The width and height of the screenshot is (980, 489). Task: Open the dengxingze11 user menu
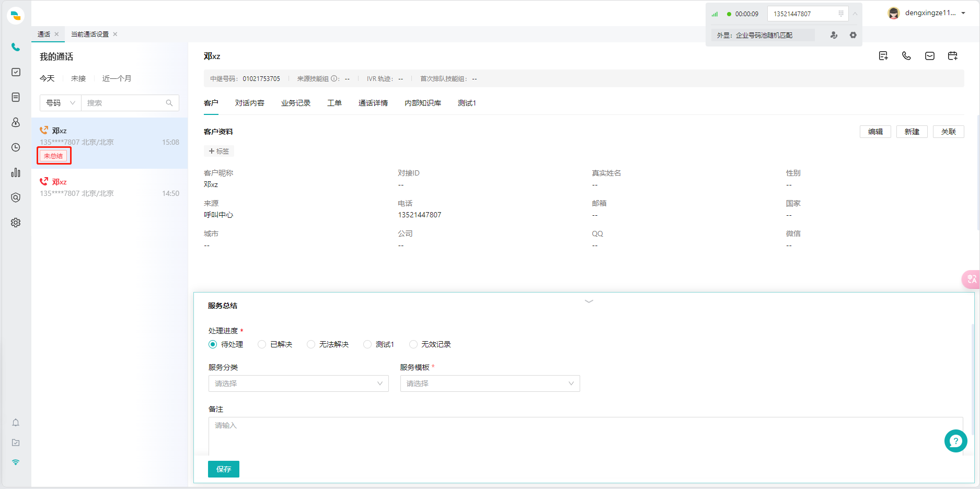coord(927,13)
